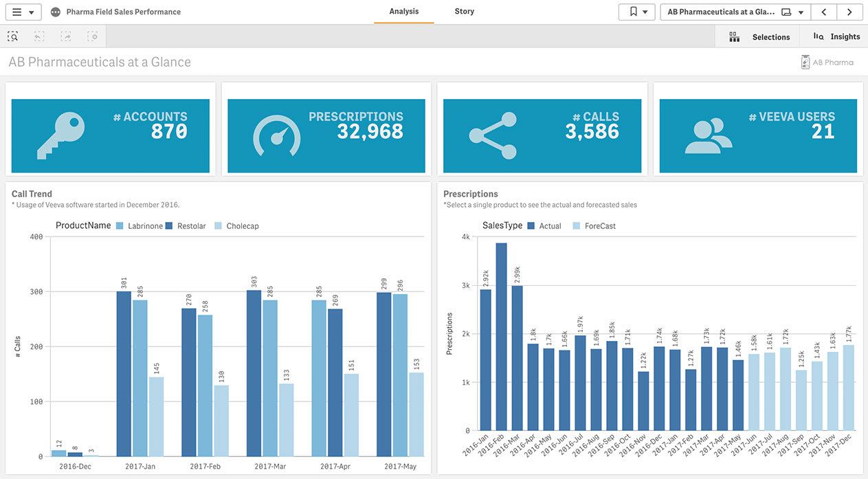
Task: Select the 2017-Jan bar of 301 calls
Action: (124, 374)
